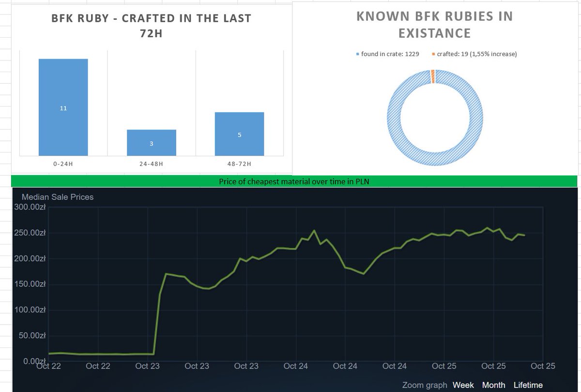Screen dimensions: 581x392
Task: Click the 24-48H category axis label
Action: pos(152,164)
